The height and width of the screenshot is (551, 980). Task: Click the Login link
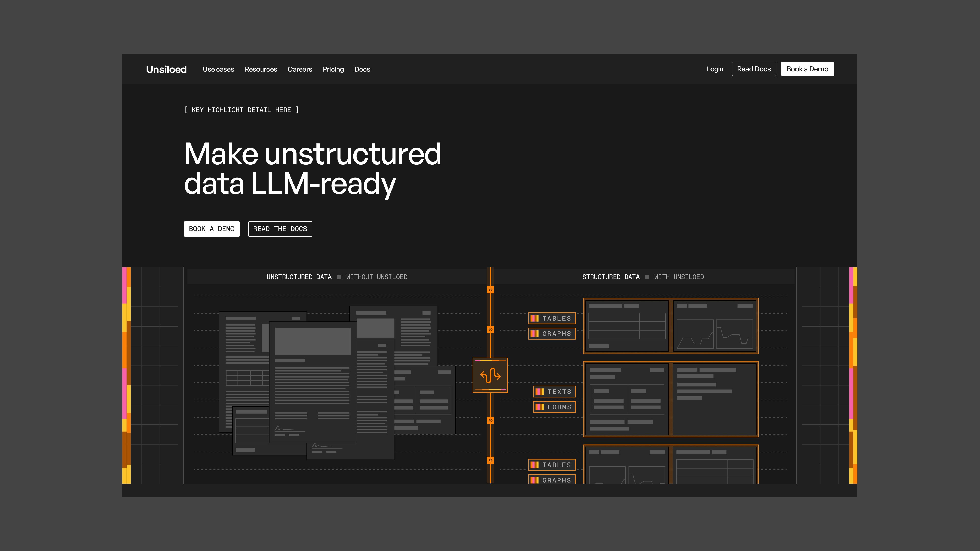click(x=715, y=69)
